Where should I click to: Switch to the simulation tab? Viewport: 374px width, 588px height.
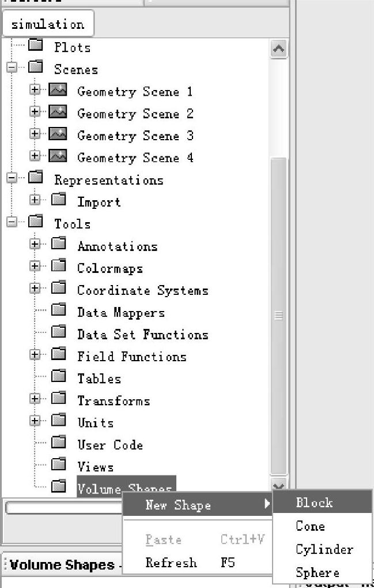(x=48, y=24)
